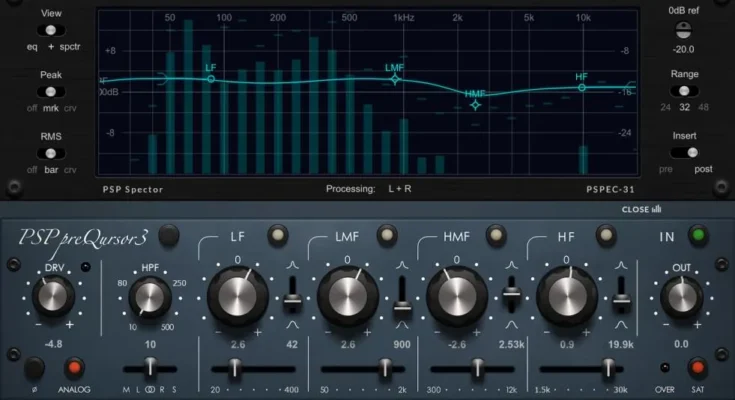This screenshot has width=735, height=400.
Task: Click the HMF band enable button
Action: coord(494,236)
